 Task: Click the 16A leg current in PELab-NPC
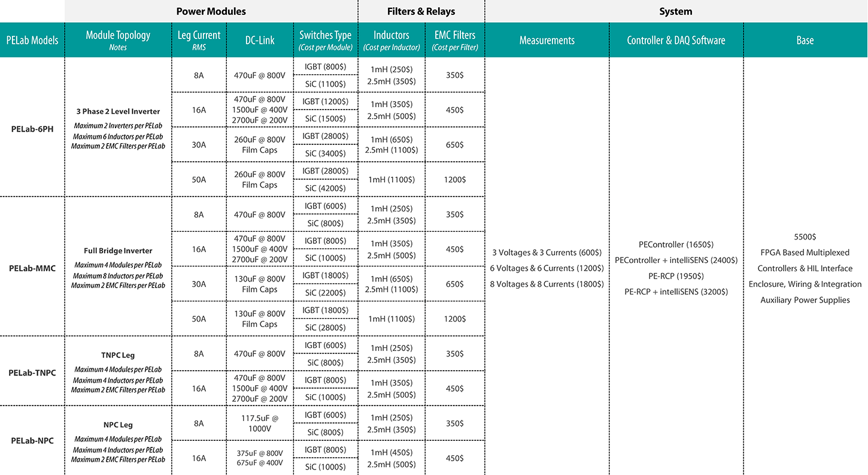[x=199, y=458]
